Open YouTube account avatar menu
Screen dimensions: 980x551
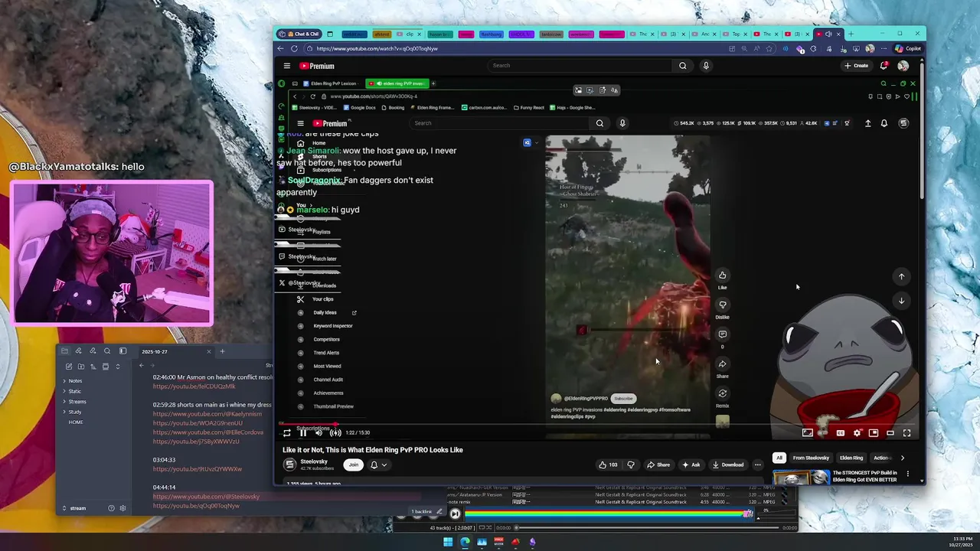click(903, 66)
